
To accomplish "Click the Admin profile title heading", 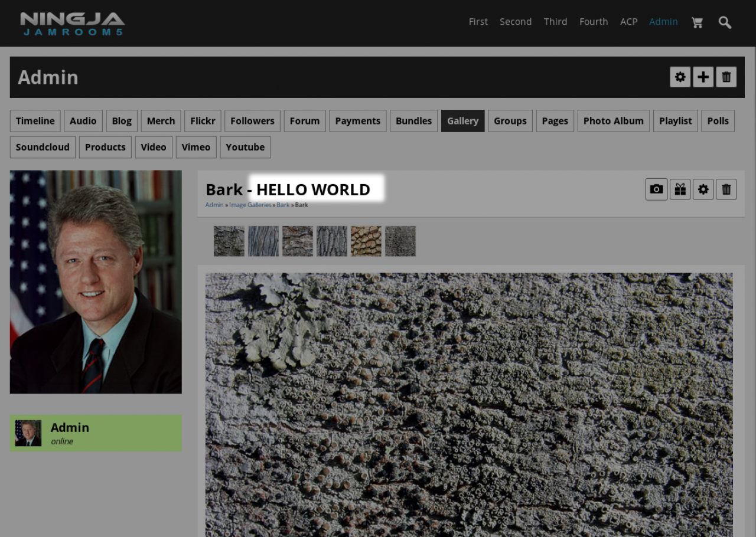I will click(x=48, y=77).
